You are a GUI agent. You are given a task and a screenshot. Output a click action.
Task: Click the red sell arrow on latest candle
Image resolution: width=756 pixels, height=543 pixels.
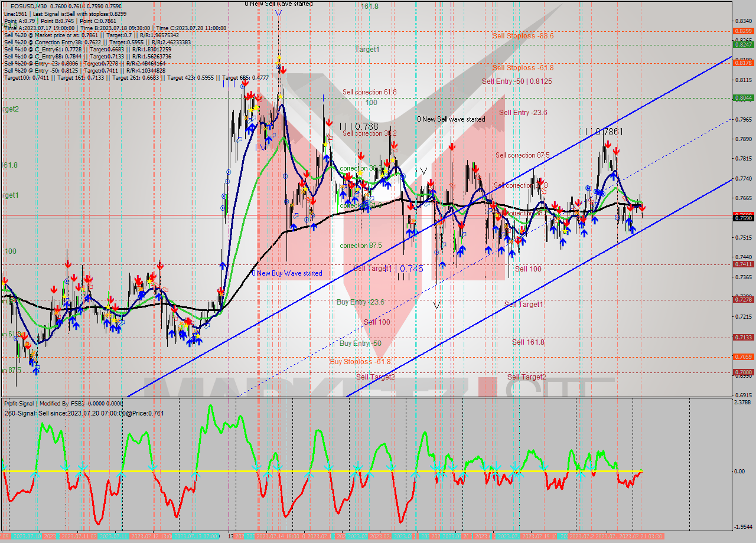pos(642,208)
